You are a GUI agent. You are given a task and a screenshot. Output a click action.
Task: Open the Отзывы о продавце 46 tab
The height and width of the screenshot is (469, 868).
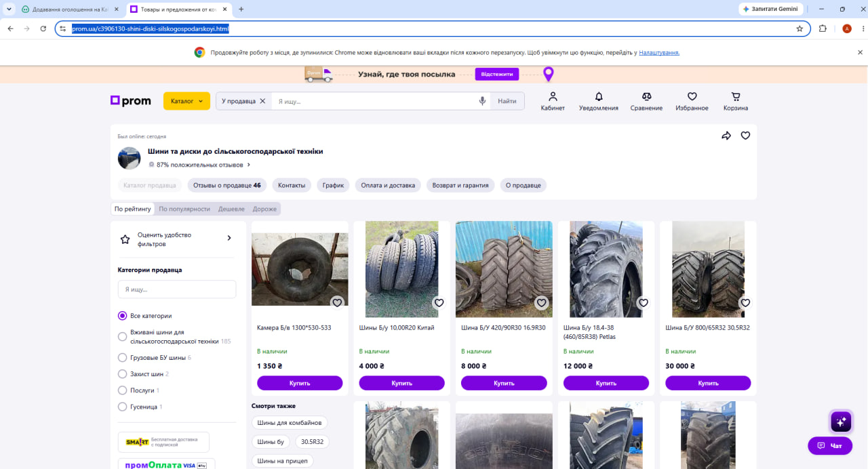tap(227, 185)
